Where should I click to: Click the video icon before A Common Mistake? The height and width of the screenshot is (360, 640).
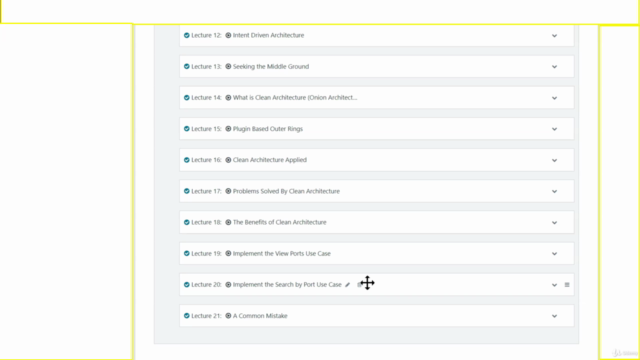pos(228,316)
